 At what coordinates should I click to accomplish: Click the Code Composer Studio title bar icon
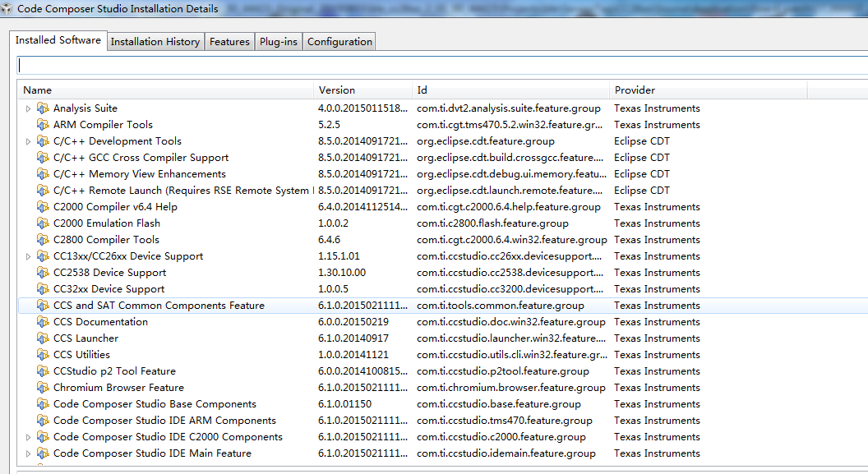[x=7, y=8]
